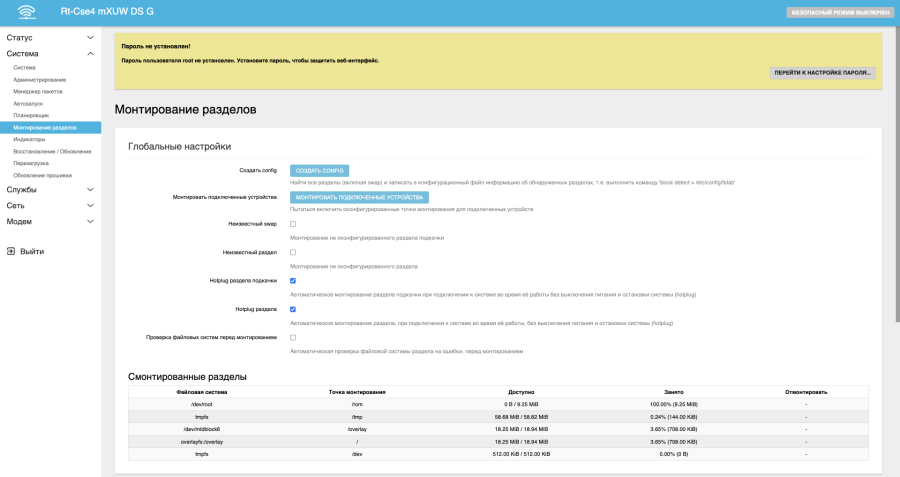Viewport: 900px width, 477px height.
Task: Uncheck Hotplug раздела подкачки checkbox
Action: (x=293, y=281)
